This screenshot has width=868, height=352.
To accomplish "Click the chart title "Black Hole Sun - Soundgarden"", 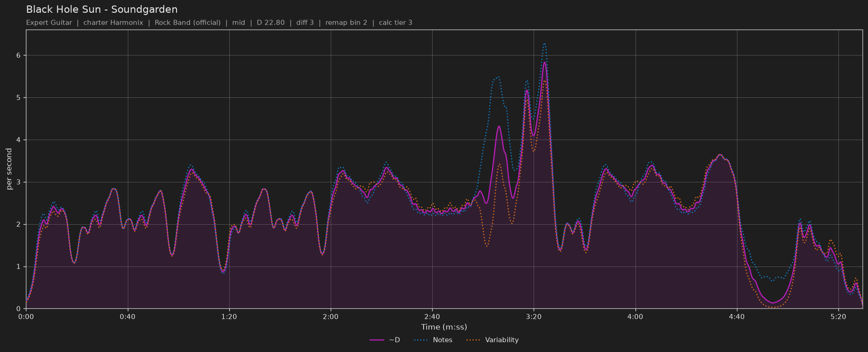I will 102,10.
